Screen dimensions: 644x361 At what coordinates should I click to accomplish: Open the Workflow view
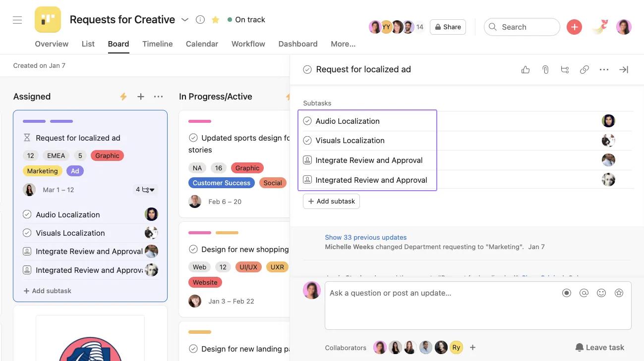(248, 44)
